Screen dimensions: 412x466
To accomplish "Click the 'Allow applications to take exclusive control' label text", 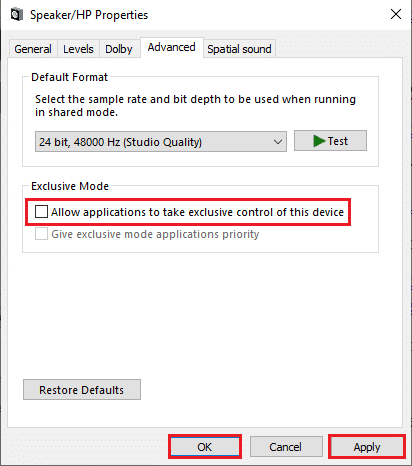I will (197, 212).
